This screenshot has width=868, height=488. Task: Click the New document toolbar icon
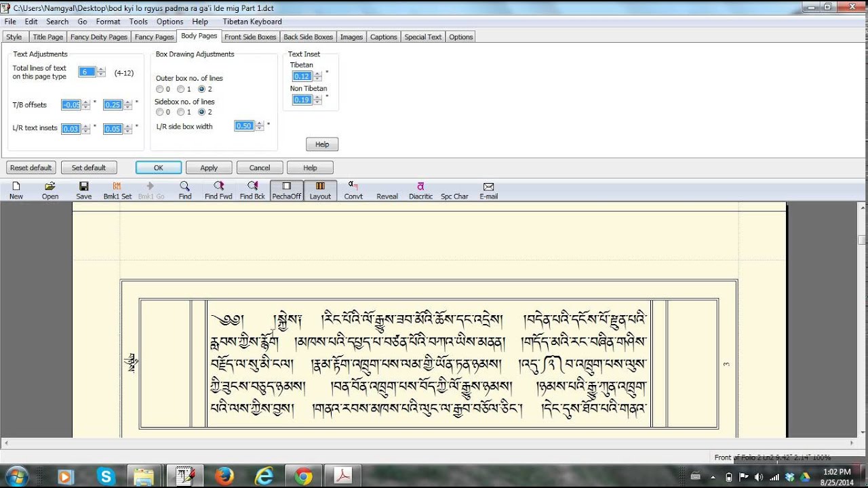click(x=16, y=190)
